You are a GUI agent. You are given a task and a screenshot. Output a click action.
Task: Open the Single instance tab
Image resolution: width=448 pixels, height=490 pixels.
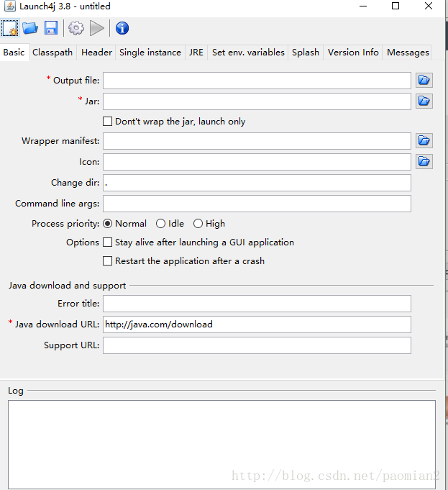click(150, 53)
